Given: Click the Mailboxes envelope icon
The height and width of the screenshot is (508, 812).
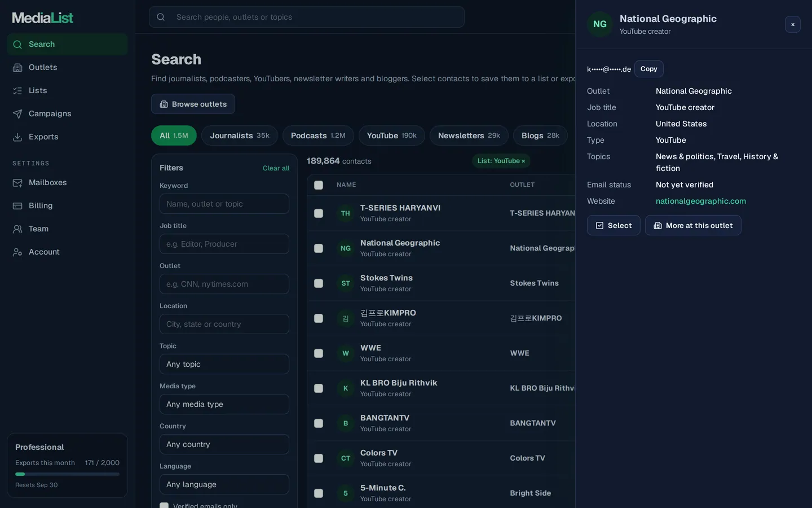Looking at the screenshot, I should point(17,183).
